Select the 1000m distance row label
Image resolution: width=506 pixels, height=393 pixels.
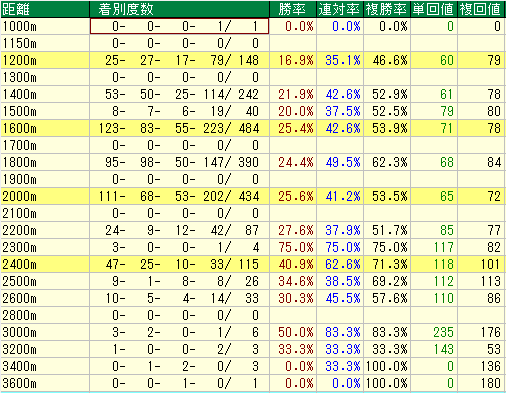(19, 26)
